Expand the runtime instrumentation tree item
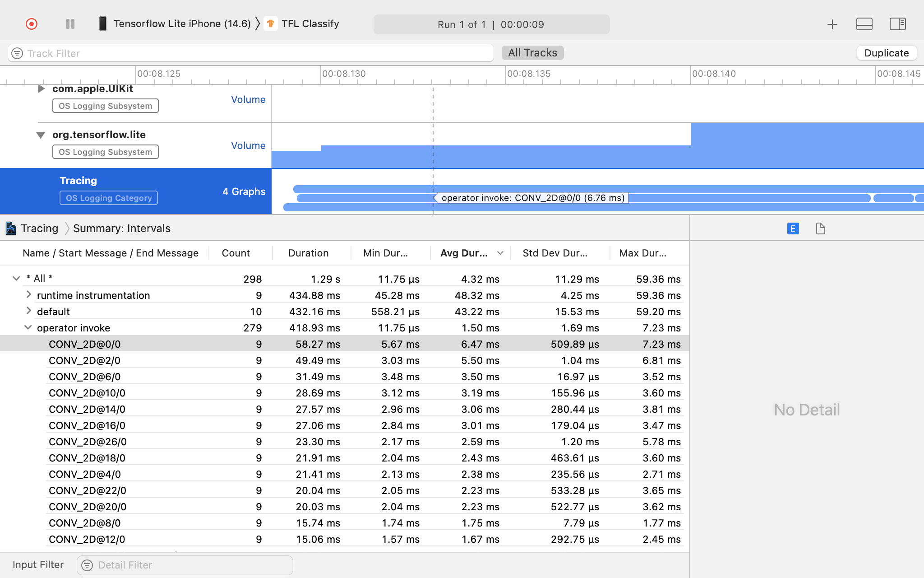 (x=28, y=294)
